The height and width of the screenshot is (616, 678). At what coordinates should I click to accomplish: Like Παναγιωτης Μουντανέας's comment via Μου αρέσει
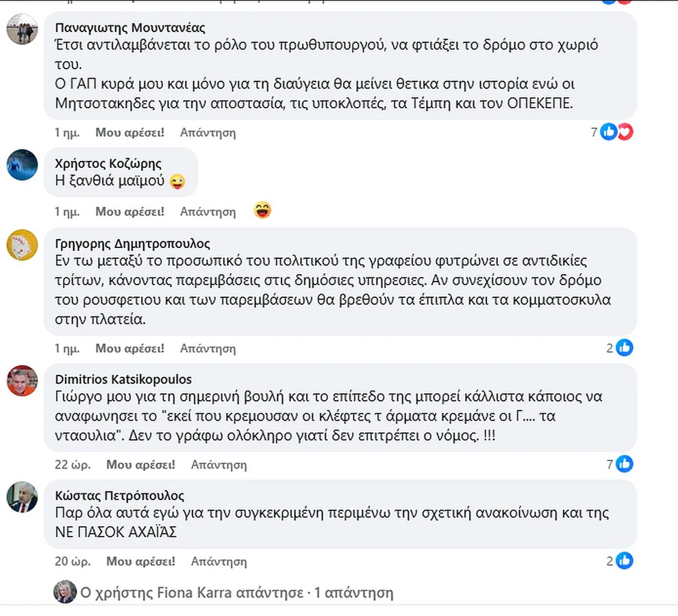pyautogui.click(x=129, y=132)
